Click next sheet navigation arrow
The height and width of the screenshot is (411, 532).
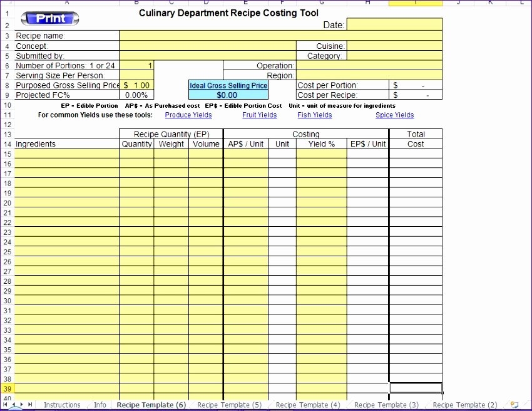(x=21, y=404)
